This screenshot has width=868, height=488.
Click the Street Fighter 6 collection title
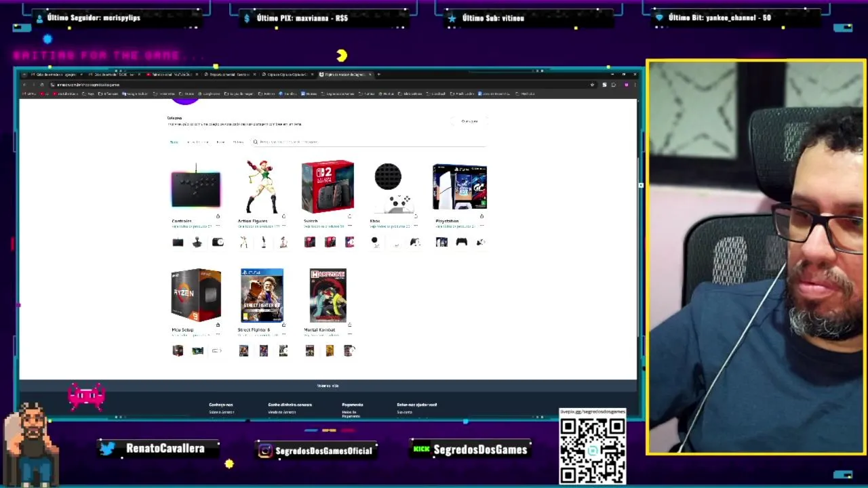tap(254, 329)
